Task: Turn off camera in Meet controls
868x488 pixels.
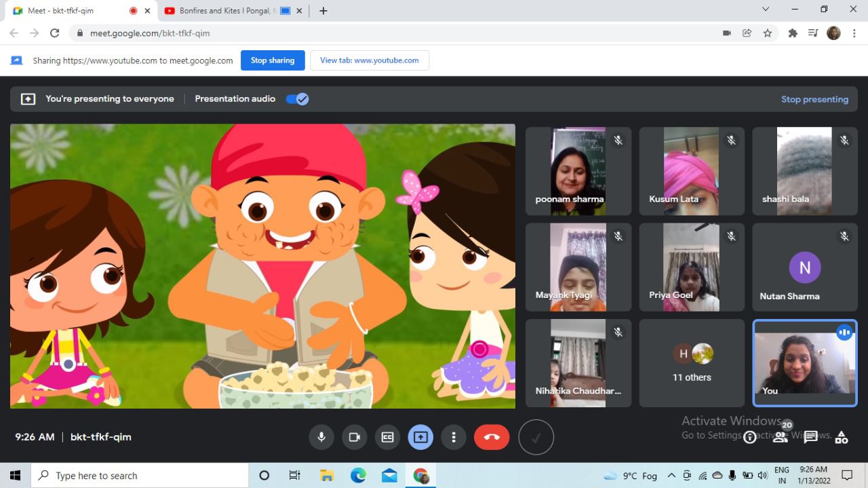Action: [354, 437]
